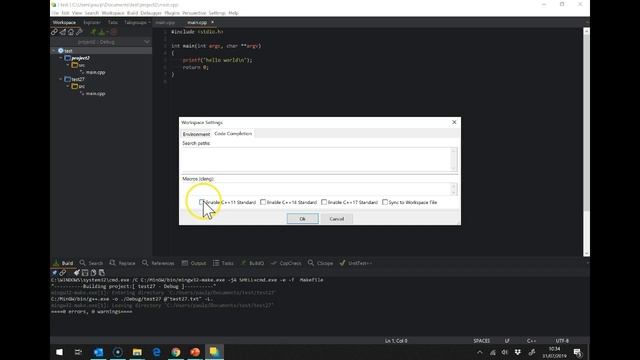Switch to the Explorer sidebar tab

pyautogui.click(x=92, y=22)
